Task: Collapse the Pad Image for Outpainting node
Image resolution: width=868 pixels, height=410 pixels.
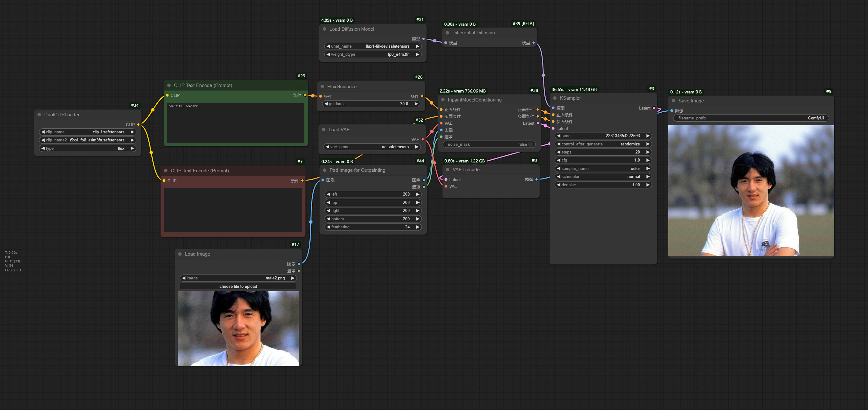Action: pos(324,170)
